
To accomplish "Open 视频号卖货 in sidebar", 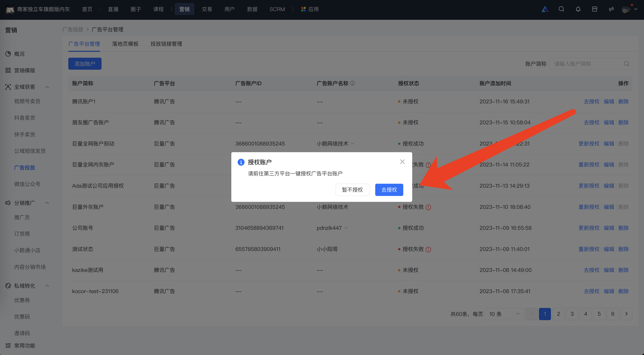I will click(27, 101).
